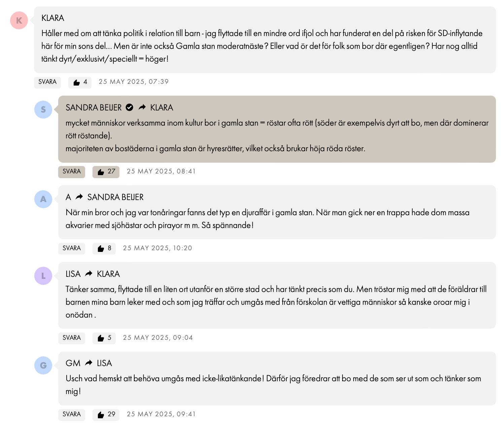Click Svara under A's comment
Viewport: 504px width, 423px height.
(72, 249)
